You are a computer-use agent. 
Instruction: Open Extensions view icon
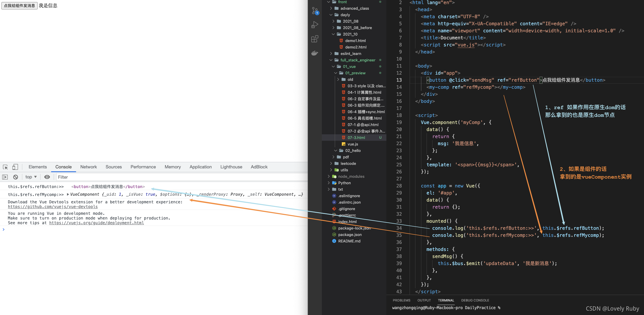315,39
